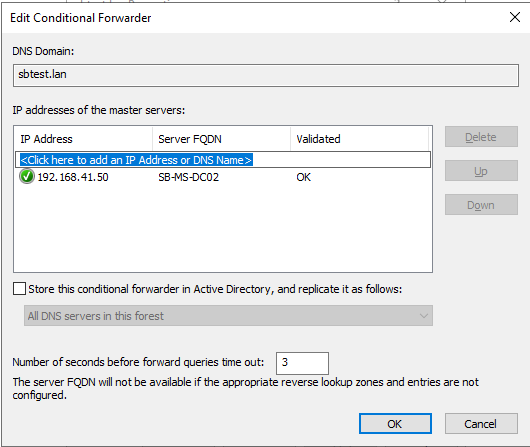Sort by the Server FQDN column header
The width and height of the screenshot is (530, 447).
pos(221,139)
